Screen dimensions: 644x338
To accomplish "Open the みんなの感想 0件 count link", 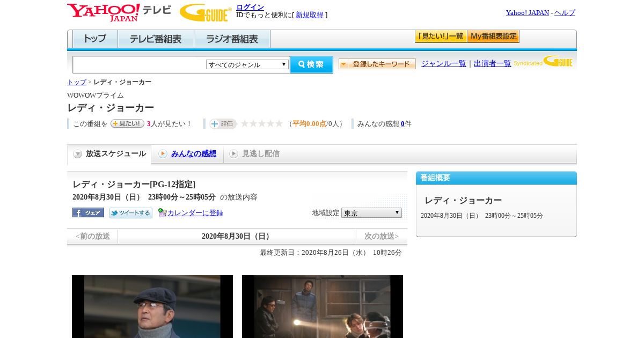I will [402, 124].
